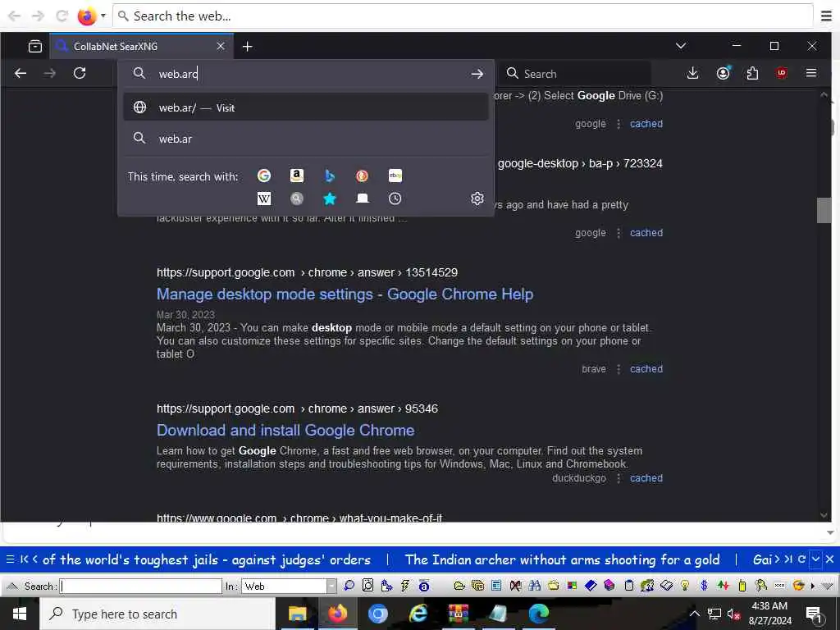Screen dimensions: 840x630
Task: Close the news ticker bar
Action: click(830, 559)
